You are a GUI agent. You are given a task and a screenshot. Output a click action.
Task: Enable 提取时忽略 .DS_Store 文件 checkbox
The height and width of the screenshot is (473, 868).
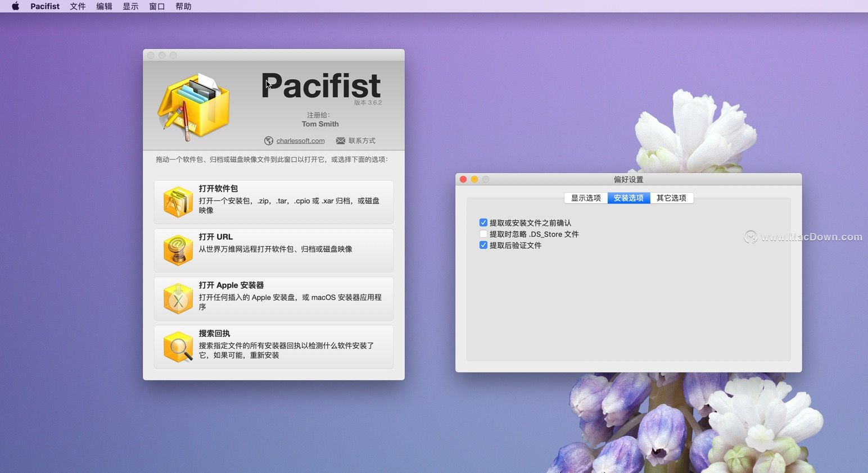(483, 234)
